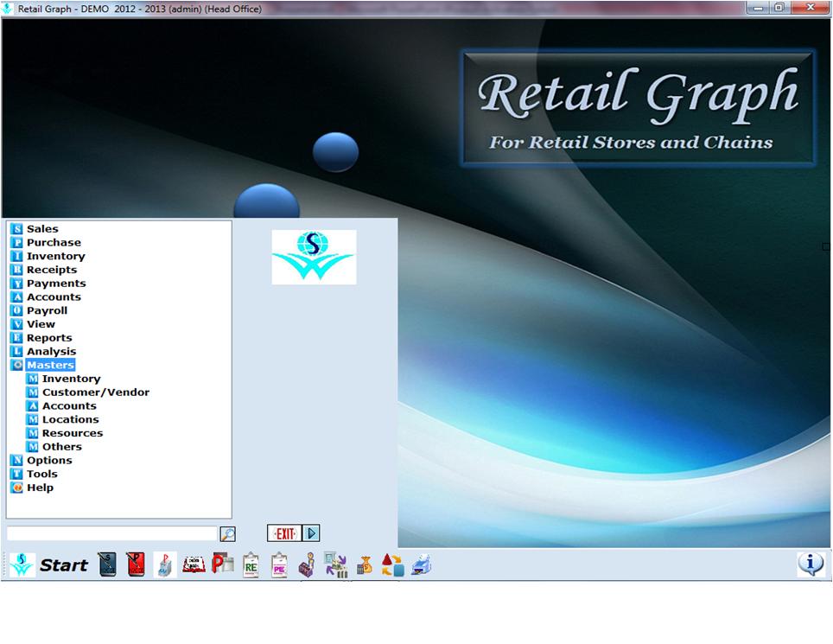Open the Payroll menu item
This screenshot has height=644, width=833.
(47, 311)
